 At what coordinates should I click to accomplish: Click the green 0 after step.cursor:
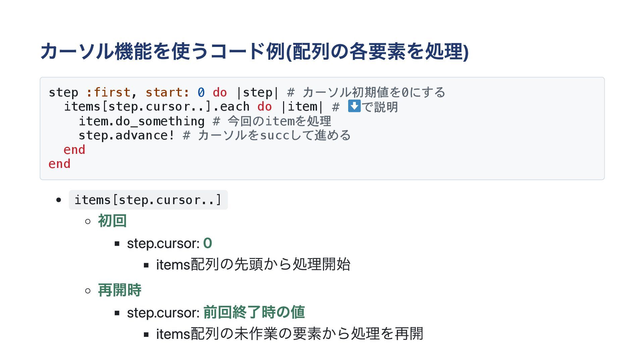pyautogui.click(x=208, y=243)
